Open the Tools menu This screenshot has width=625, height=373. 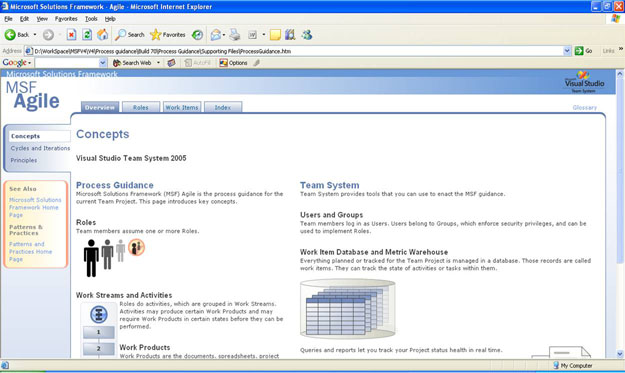[91, 19]
